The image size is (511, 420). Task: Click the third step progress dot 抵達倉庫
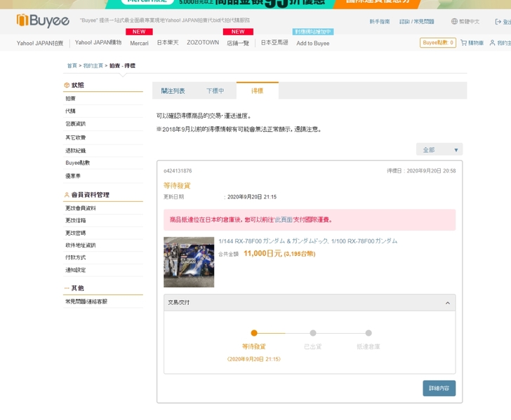pyautogui.click(x=369, y=333)
